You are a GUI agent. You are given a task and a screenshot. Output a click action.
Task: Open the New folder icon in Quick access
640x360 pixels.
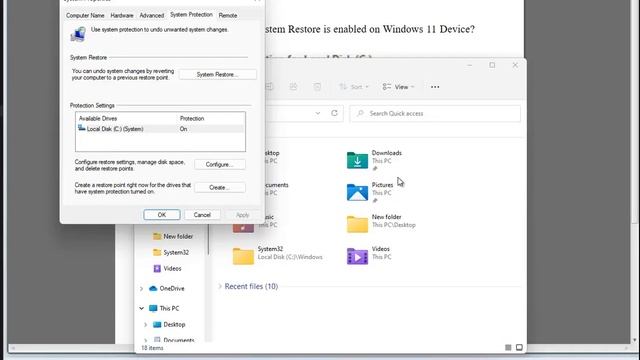[357, 224]
